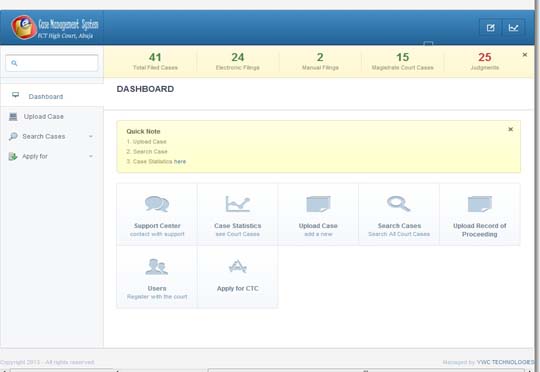Open the Users people icon tile
Image resolution: width=540 pixels, height=372 pixels.
tap(157, 267)
